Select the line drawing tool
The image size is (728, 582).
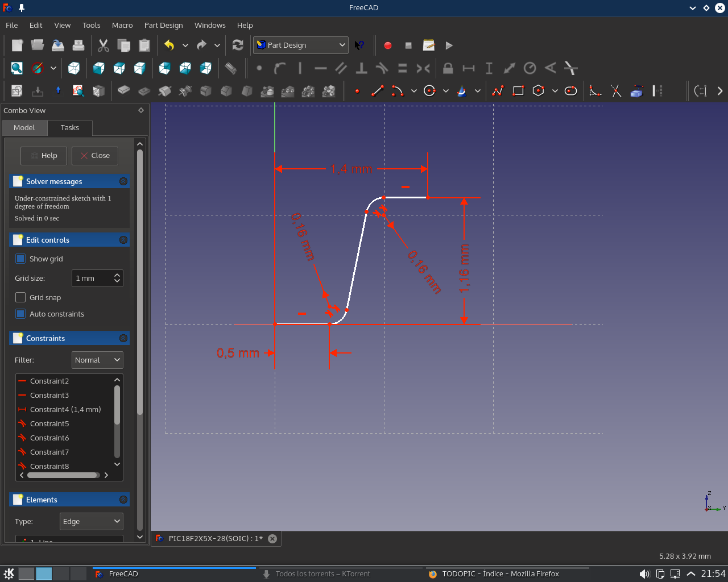[x=377, y=91]
